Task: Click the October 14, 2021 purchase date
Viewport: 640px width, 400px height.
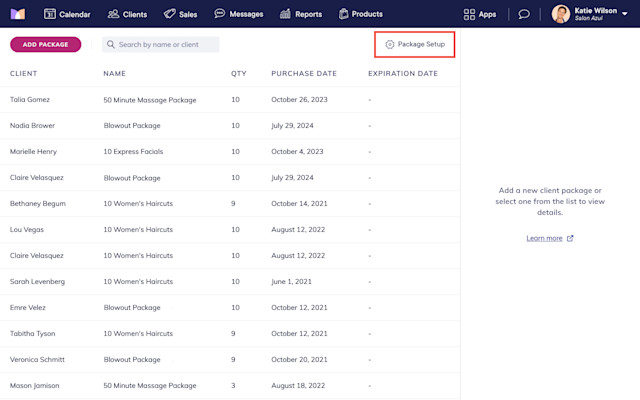Action: [x=299, y=204]
